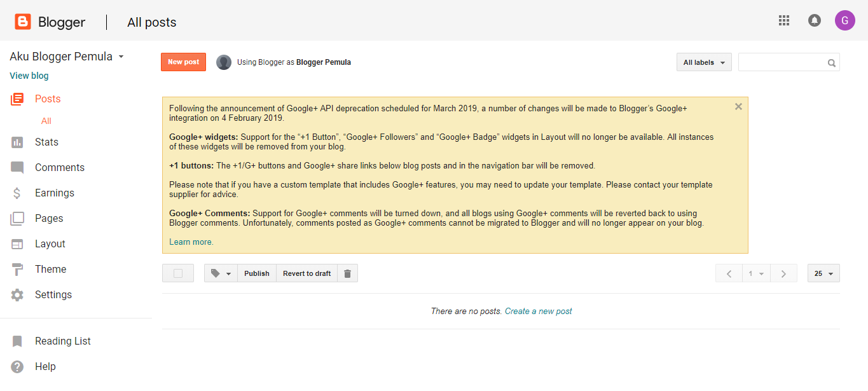This screenshot has width=868, height=391.
Task: Follow the Create a new post link
Action: [x=538, y=312]
